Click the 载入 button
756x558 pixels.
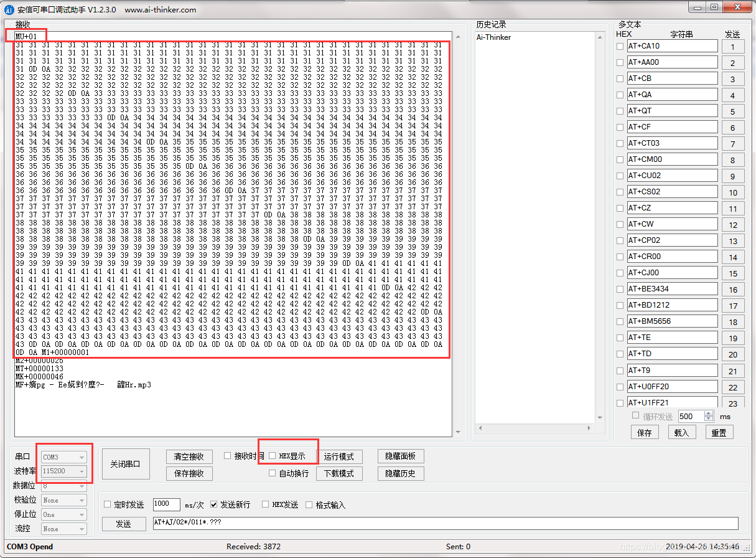tap(681, 432)
